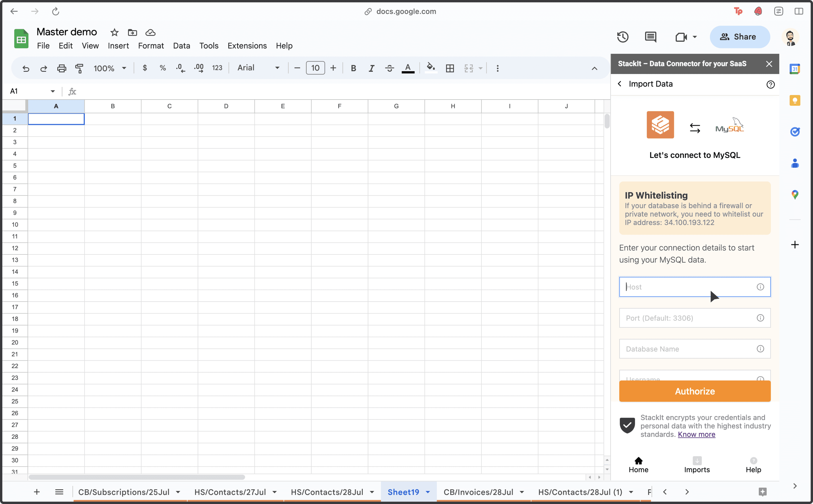Click the paint format icon
813x504 pixels.
coord(79,68)
